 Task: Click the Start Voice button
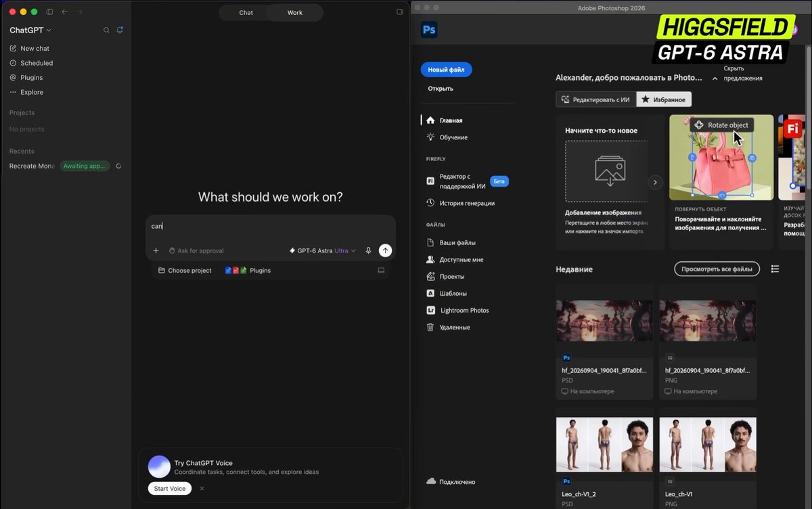point(170,489)
